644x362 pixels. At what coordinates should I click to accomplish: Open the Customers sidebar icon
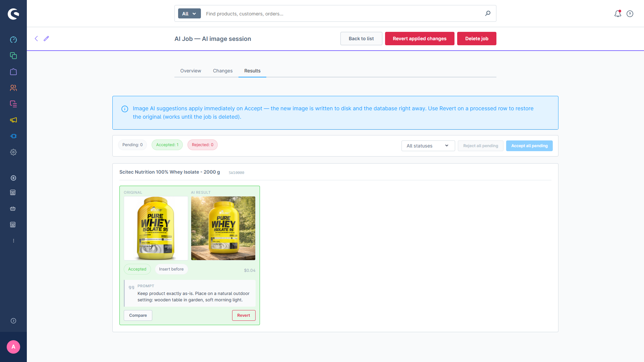pos(13,88)
